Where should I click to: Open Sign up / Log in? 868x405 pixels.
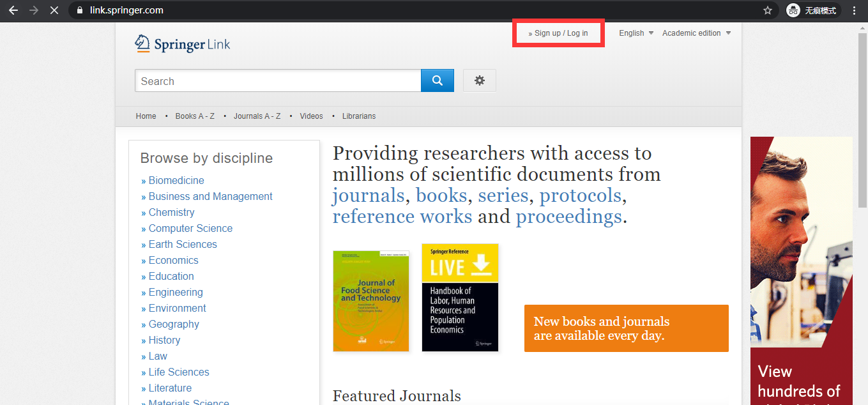click(x=558, y=33)
